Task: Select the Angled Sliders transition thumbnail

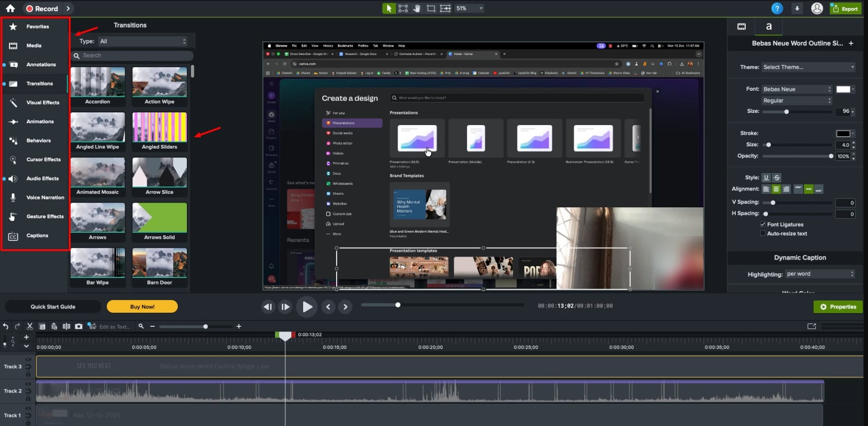Action: pyautogui.click(x=160, y=127)
